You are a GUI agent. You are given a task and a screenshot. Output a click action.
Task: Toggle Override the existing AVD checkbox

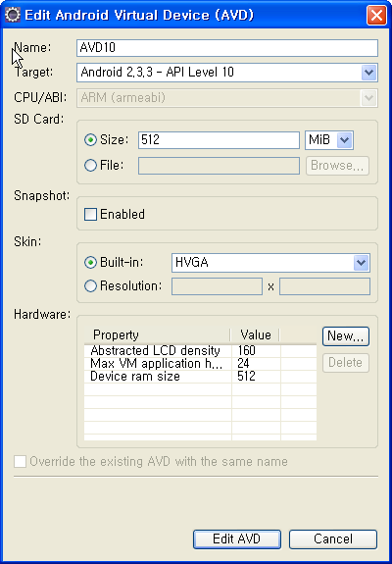tap(20, 461)
